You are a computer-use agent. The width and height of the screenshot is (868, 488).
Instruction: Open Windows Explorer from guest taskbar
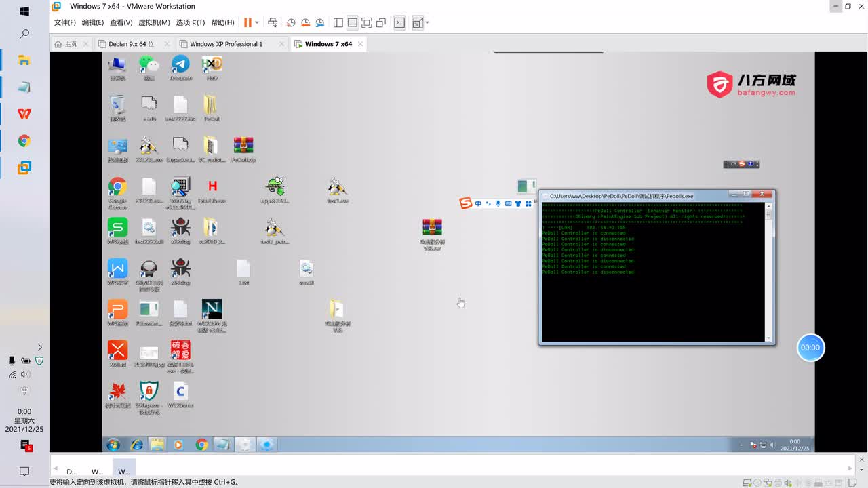[x=157, y=445]
